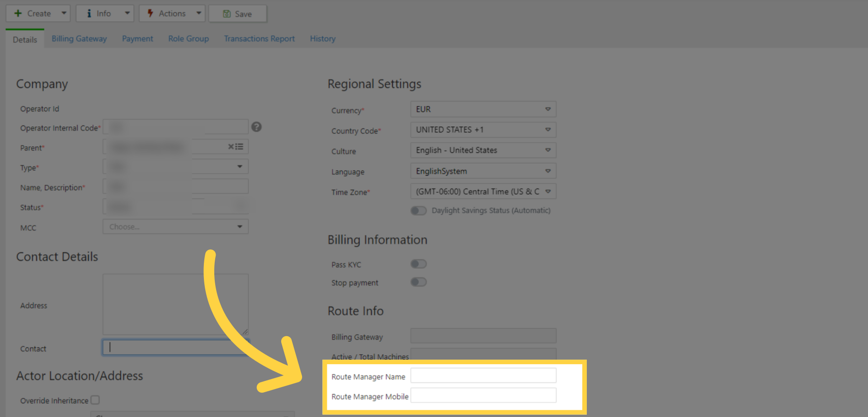Click the Route Manager Name field
This screenshot has width=868, height=417.
[x=483, y=375]
